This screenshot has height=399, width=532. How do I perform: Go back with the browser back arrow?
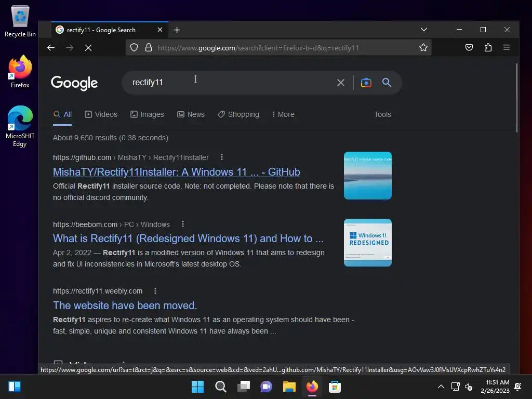coord(51,48)
